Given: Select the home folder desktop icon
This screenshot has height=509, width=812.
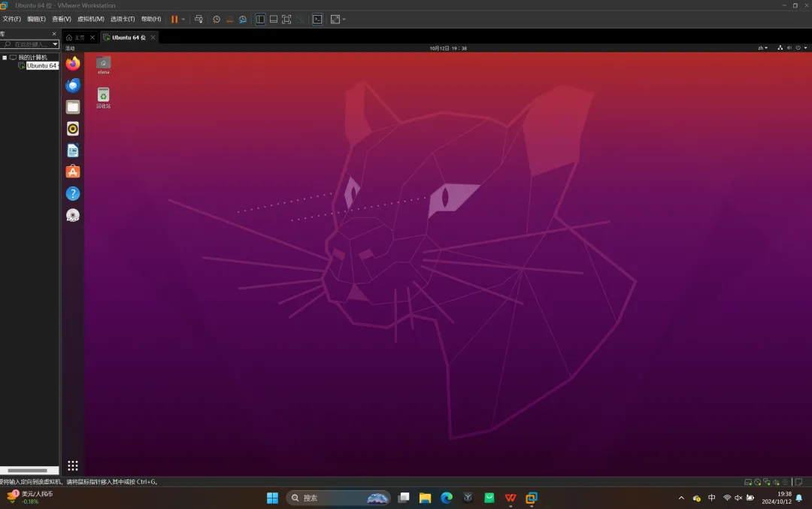Looking at the screenshot, I should [x=104, y=65].
